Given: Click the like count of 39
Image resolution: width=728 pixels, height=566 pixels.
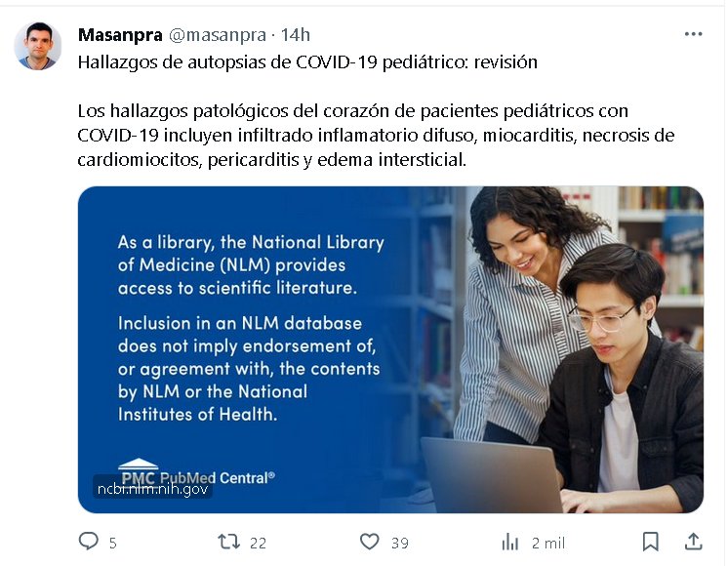Looking at the screenshot, I should [400, 543].
